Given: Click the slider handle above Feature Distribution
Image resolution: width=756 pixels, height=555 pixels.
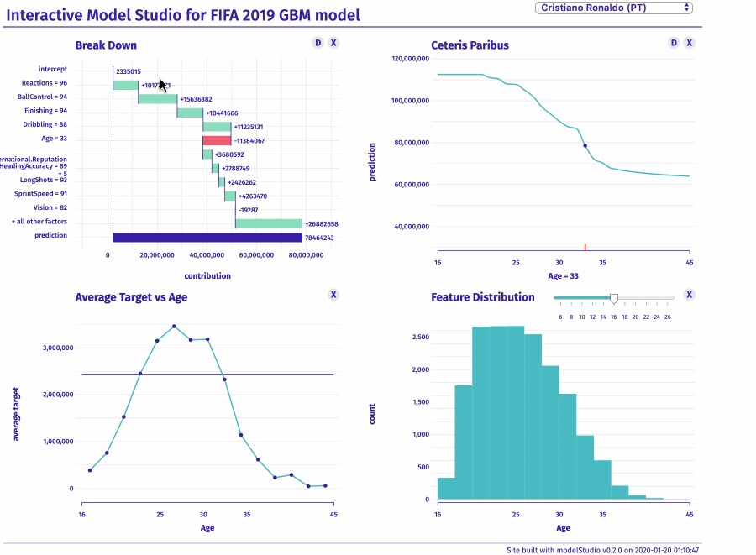Looking at the screenshot, I should click(613, 297).
